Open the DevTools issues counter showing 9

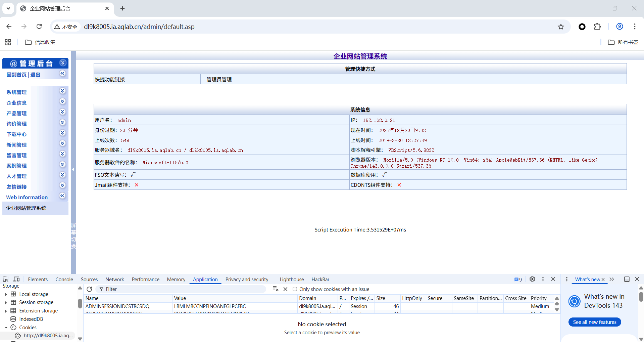[518, 280]
